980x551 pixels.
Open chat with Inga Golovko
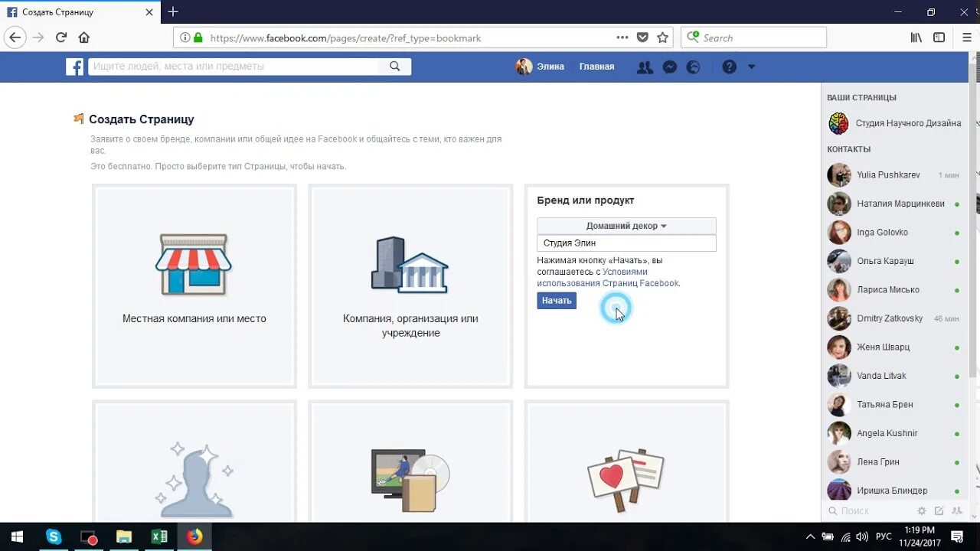(894, 233)
